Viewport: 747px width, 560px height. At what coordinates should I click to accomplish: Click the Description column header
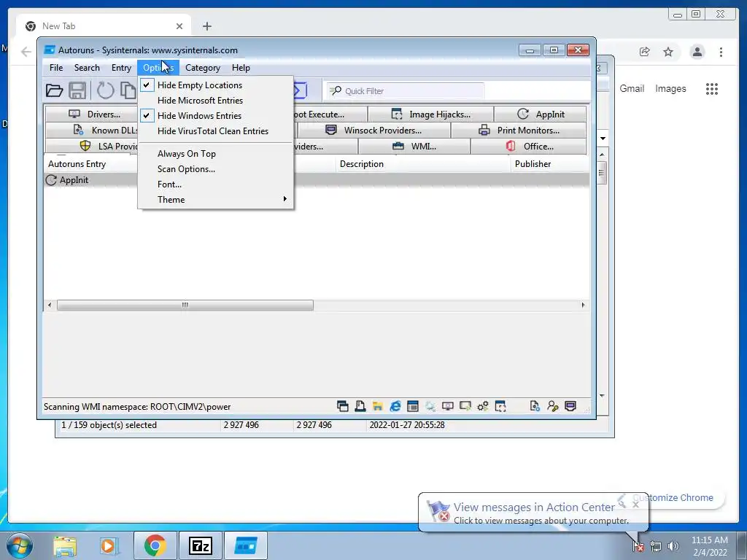(423, 164)
